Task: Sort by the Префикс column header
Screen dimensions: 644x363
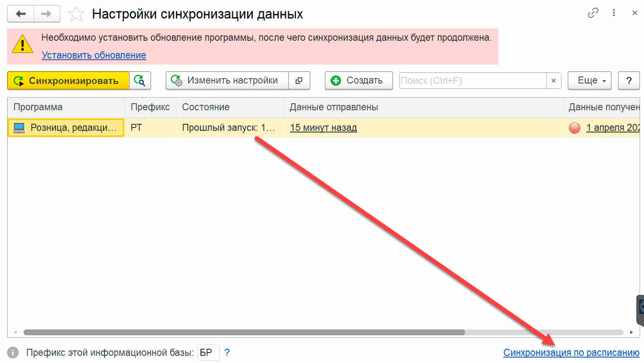Action: (150, 107)
